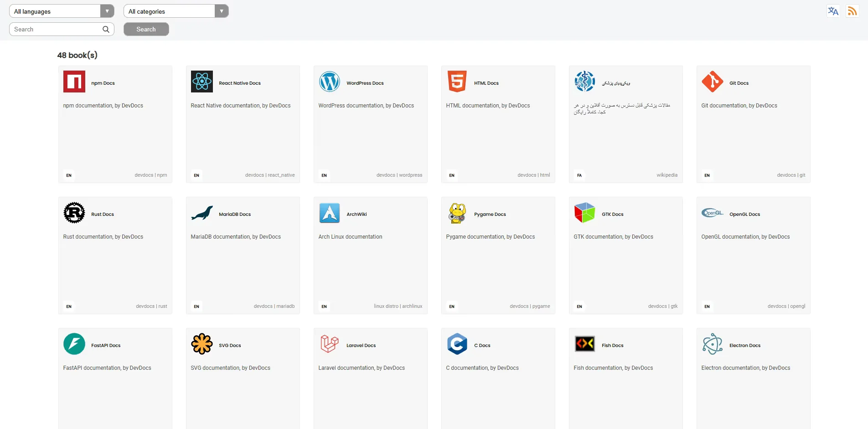Viewport: 868px width, 429px height.
Task: Click the 'devdocs | react_native' tag text
Action: pos(270,175)
